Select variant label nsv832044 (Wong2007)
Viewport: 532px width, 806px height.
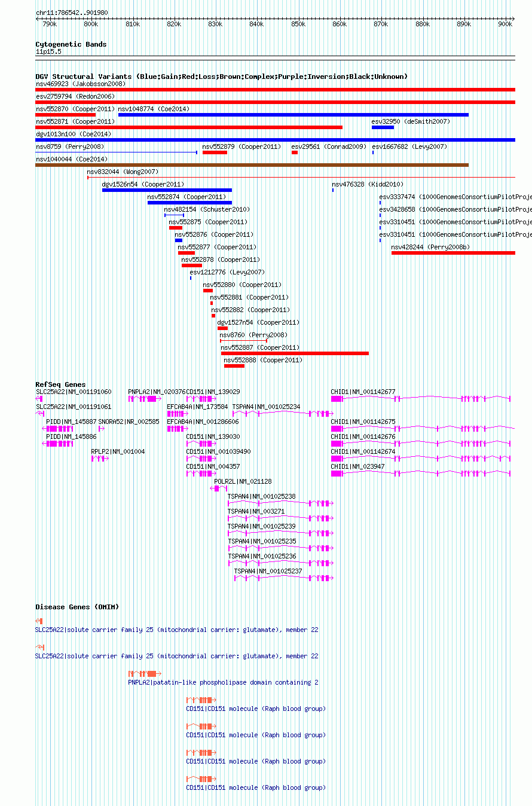[123, 172]
